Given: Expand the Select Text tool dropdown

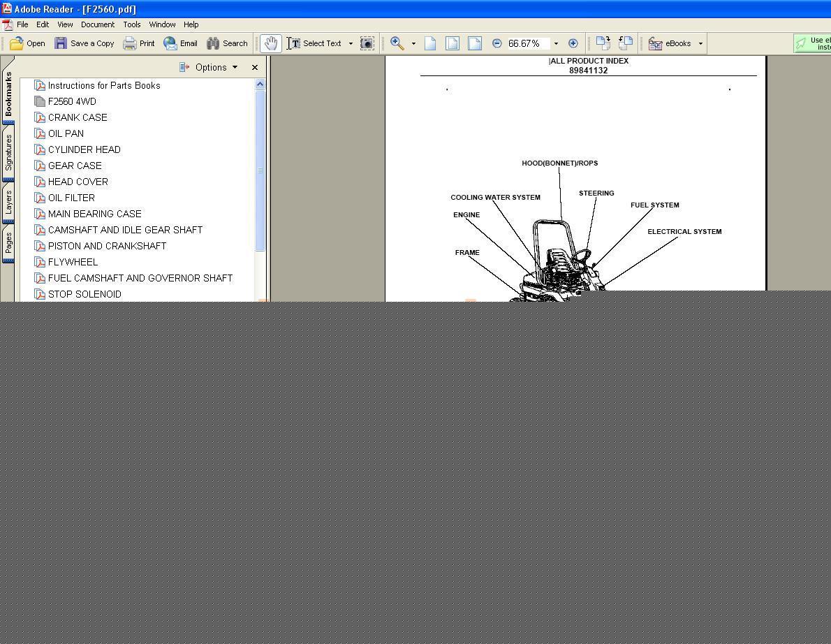Looking at the screenshot, I should point(351,43).
